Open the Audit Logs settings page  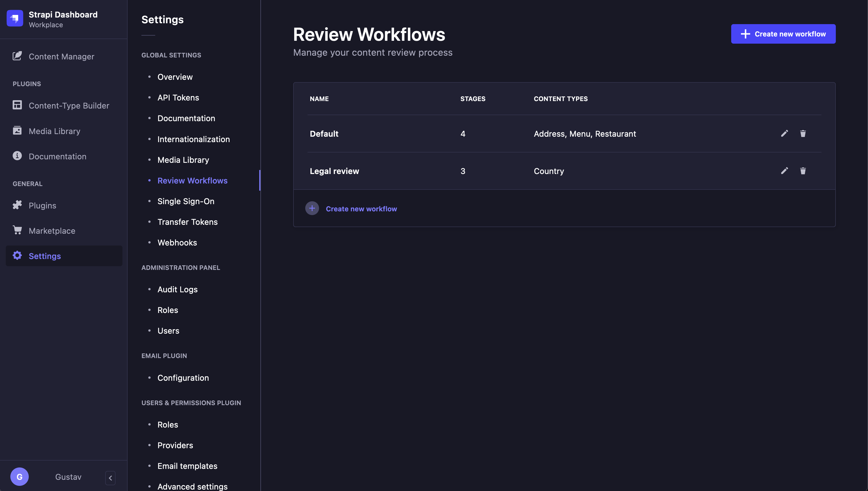(x=178, y=289)
